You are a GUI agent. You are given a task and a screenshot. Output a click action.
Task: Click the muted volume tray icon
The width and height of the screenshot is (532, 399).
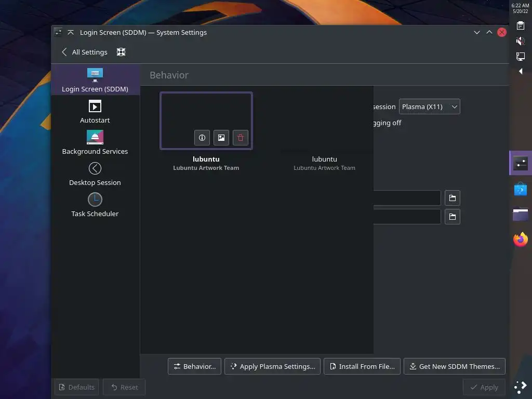pyautogui.click(x=521, y=41)
